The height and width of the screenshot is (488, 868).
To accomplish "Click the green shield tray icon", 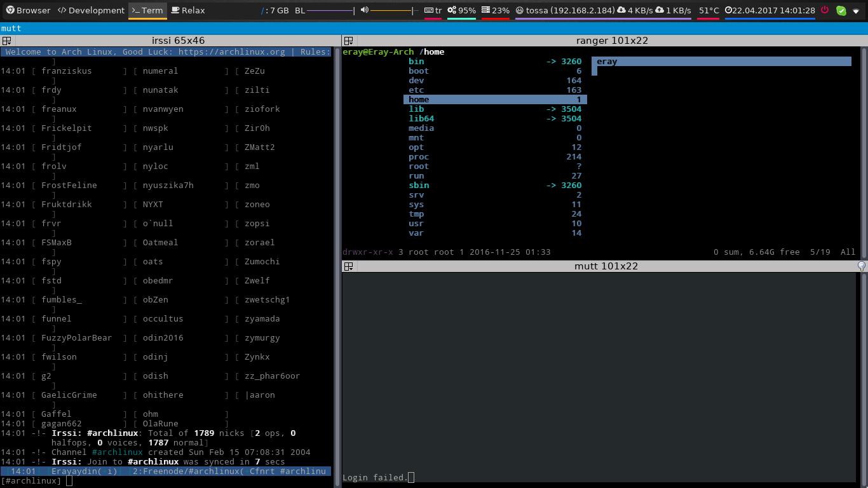I will pos(841,10).
